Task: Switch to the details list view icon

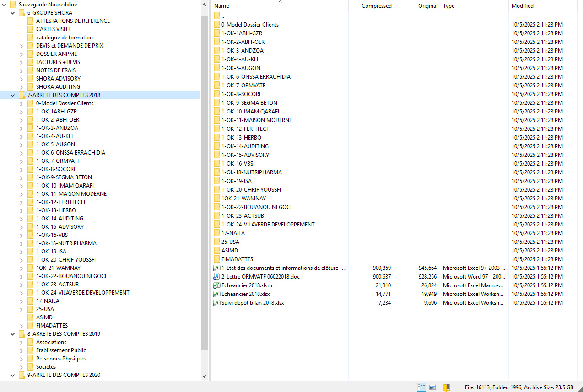Action: (421, 387)
